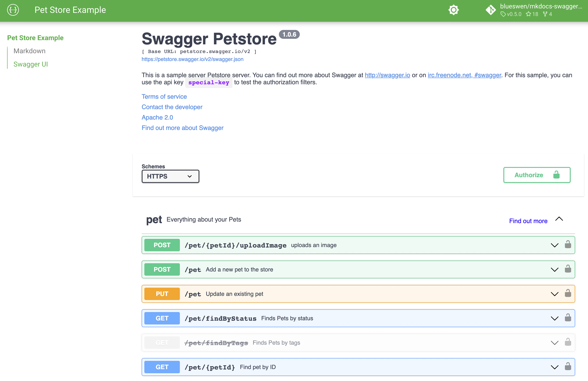This screenshot has height=381, width=588.
Task: Open the Terms of service link
Action: pyautogui.click(x=164, y=96)
